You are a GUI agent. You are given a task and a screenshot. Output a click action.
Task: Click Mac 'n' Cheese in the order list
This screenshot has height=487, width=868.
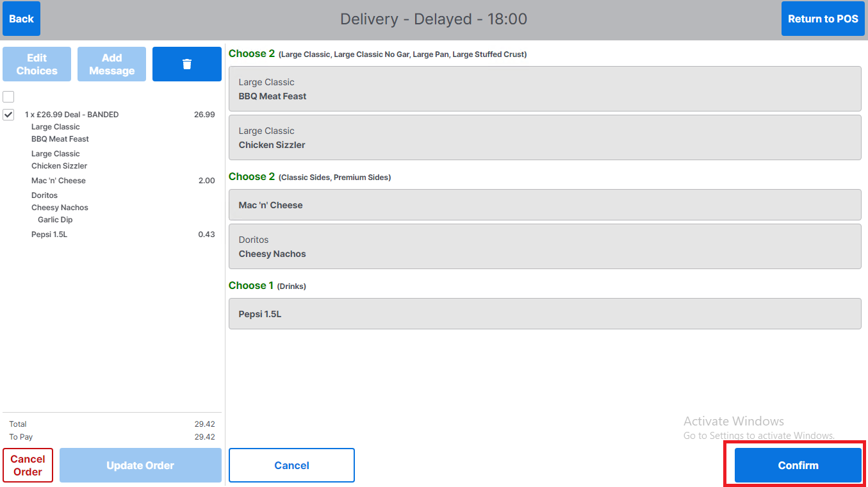point(58,181)
